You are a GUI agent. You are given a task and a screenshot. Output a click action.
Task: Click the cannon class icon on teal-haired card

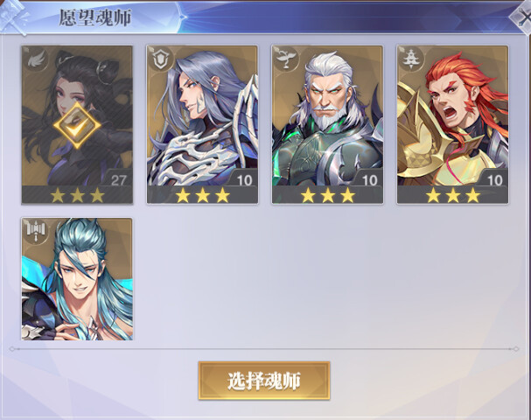pos(36,231)
